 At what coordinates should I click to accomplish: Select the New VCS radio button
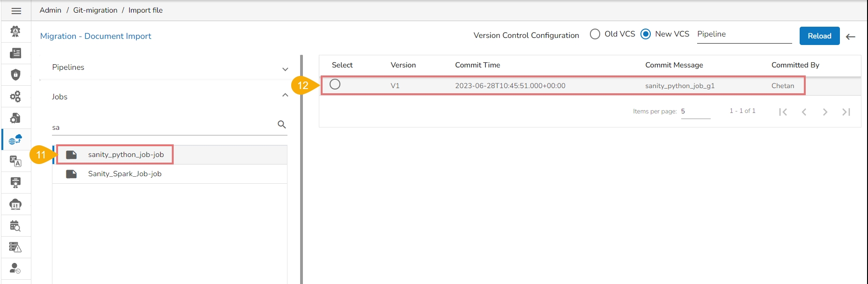click(646, 34)
